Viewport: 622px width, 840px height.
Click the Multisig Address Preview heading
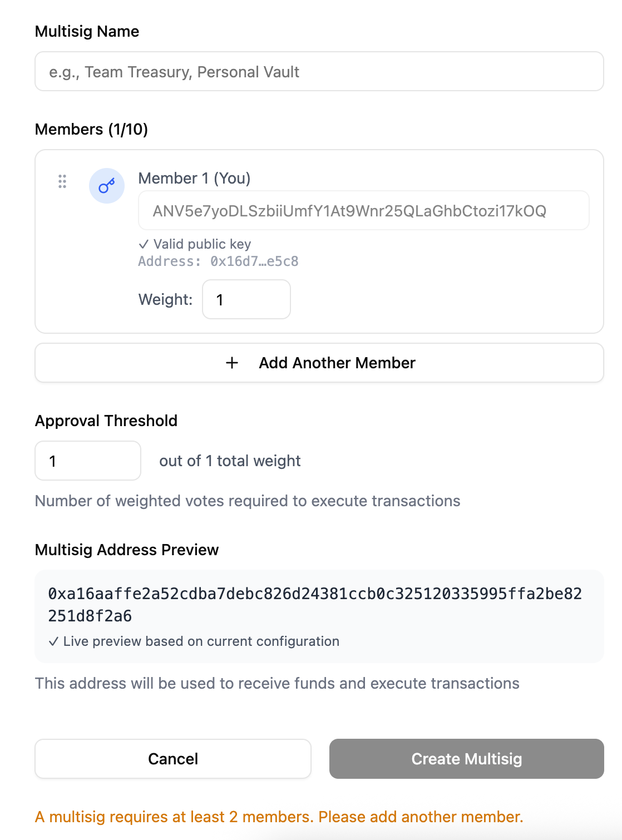coord(127,550)
